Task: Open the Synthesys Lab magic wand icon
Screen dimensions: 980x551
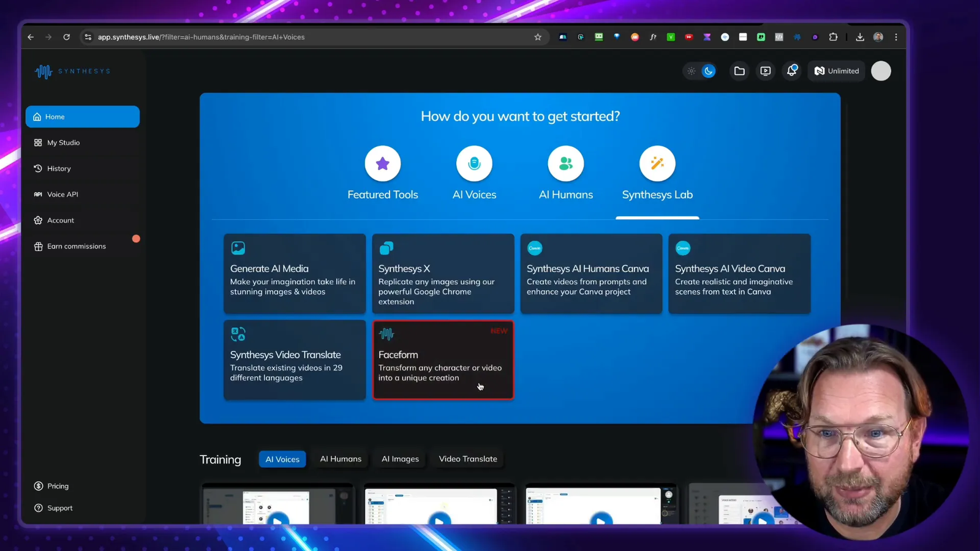Action: point(657,163)
